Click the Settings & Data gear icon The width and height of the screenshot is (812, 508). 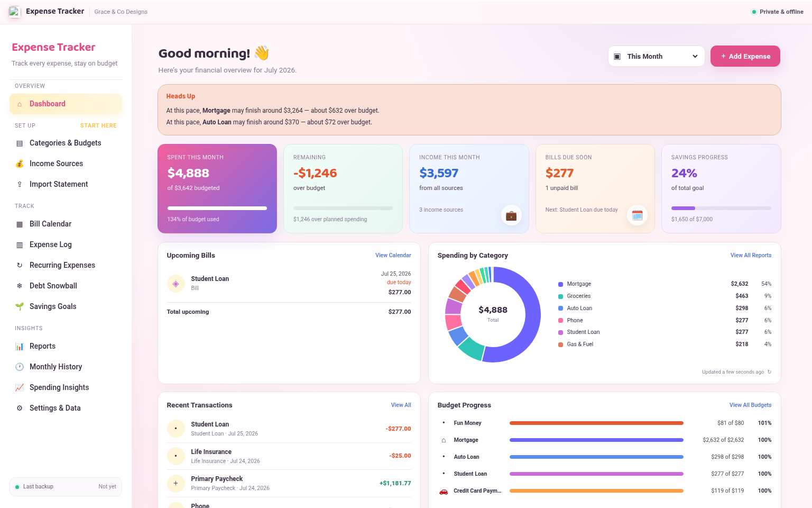coord(20,408)
